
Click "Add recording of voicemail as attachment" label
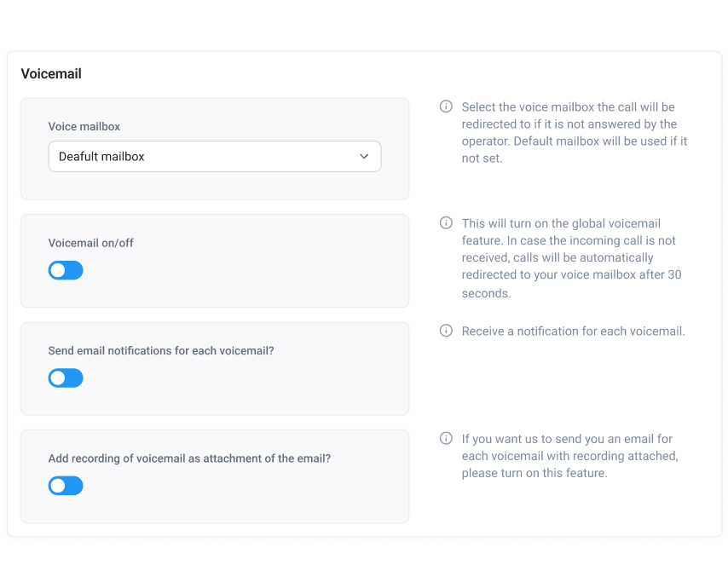click(x=189, y=458)
